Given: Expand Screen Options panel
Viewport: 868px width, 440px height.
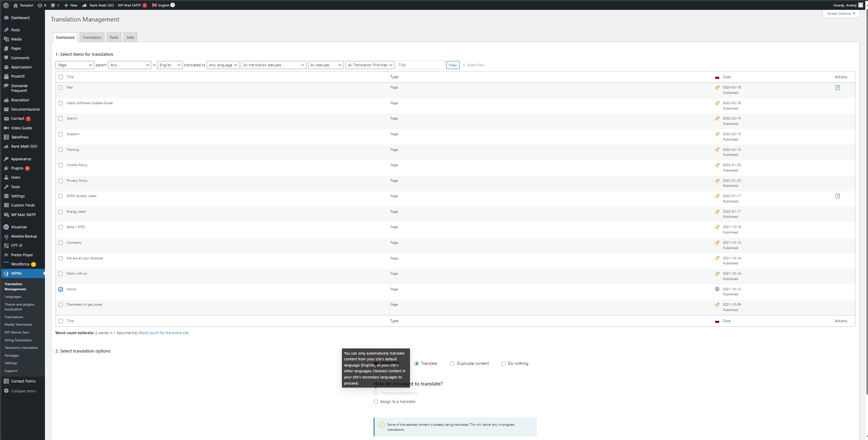Looking at the screenshot, I should (x=841, y=14).
